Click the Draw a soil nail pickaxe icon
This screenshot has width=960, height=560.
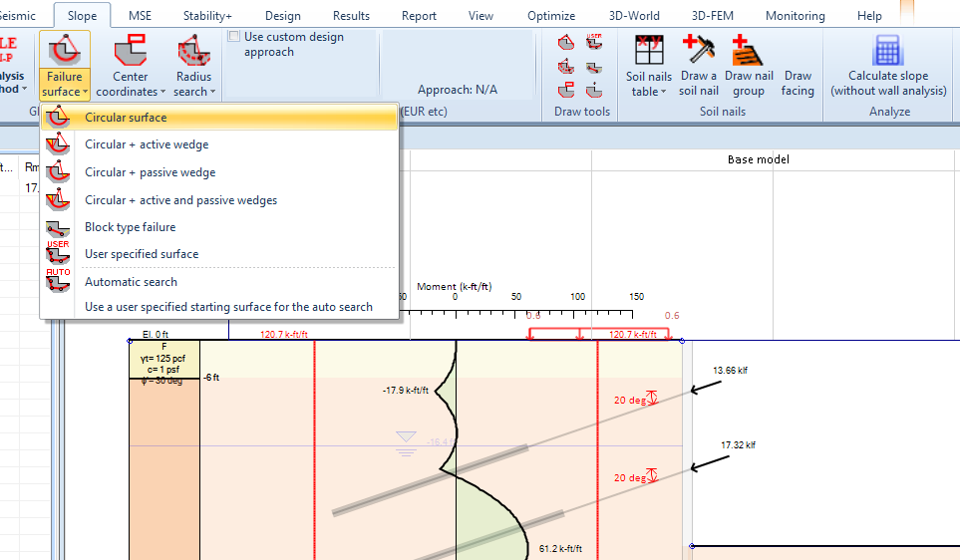click(698, 49)
